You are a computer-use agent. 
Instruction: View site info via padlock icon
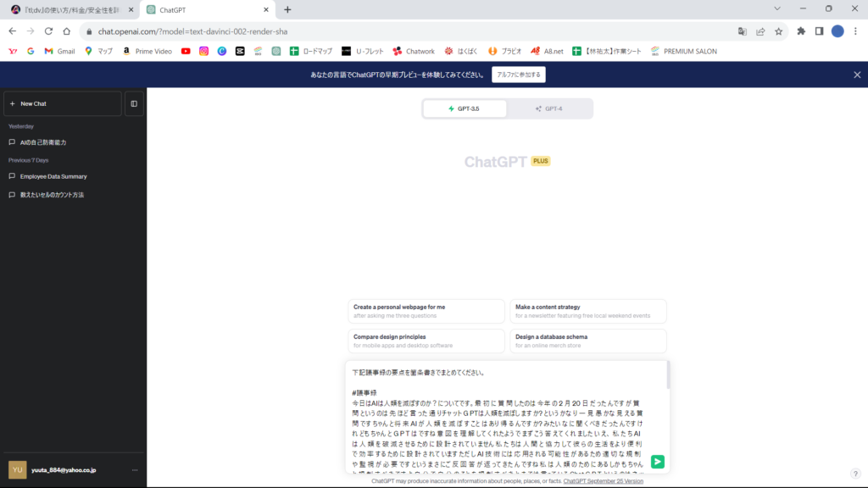pos(89,31)
